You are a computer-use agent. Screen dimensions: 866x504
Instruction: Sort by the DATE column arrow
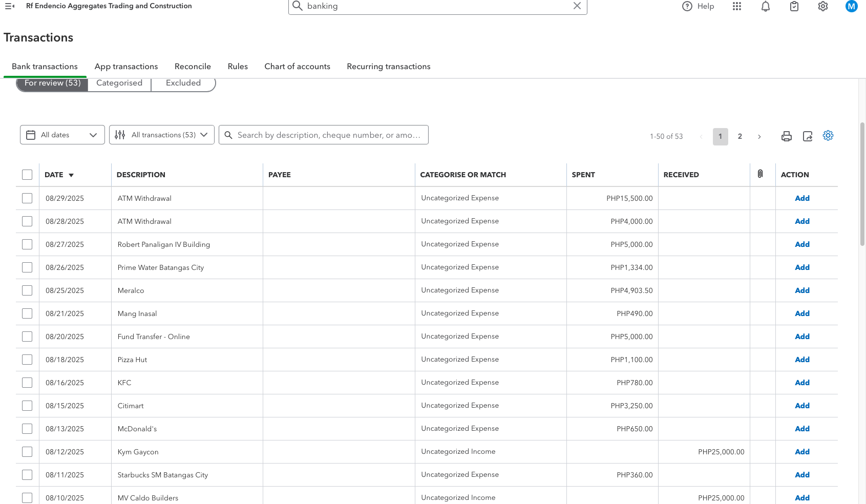(x=71, y=175)
